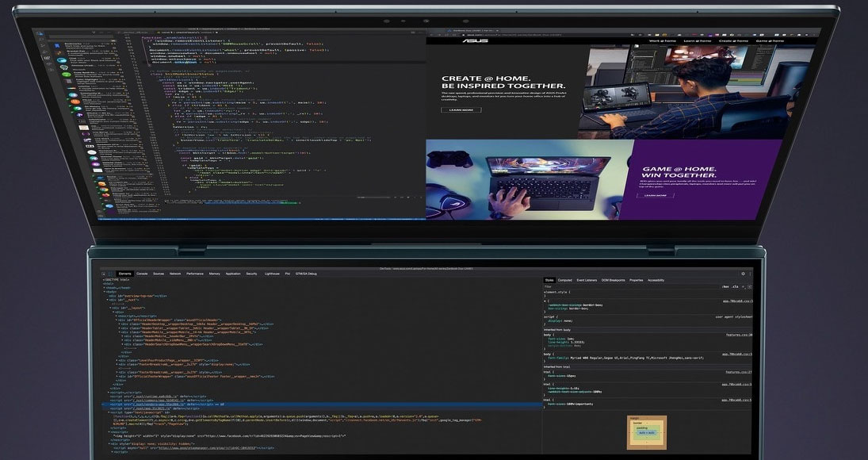Open the Explorer icon in VS Code activity bar

point(40,34)
